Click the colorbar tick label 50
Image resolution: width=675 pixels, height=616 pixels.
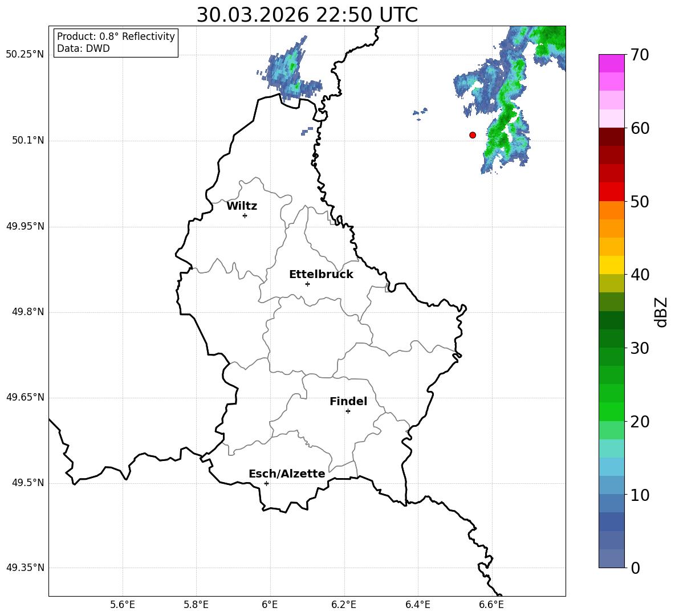coord(640,202)
